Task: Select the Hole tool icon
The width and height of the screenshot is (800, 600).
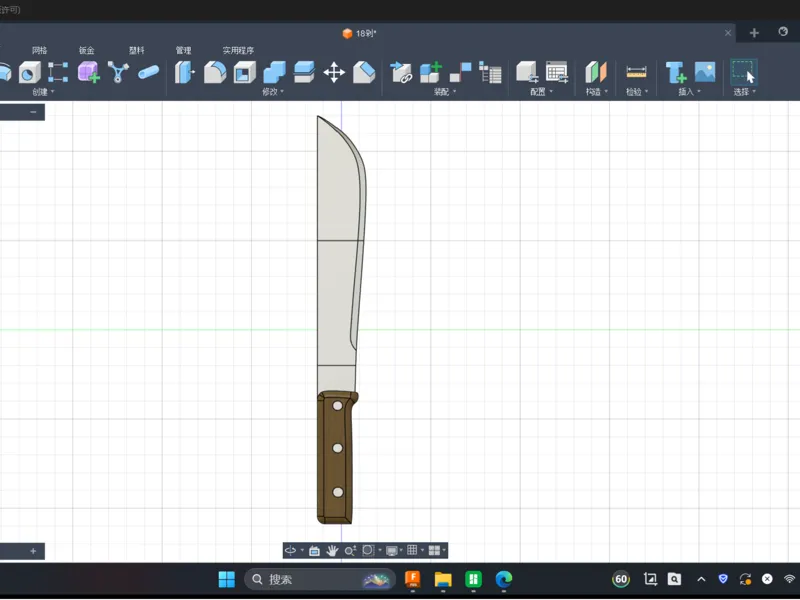Action: click(30, 72)
